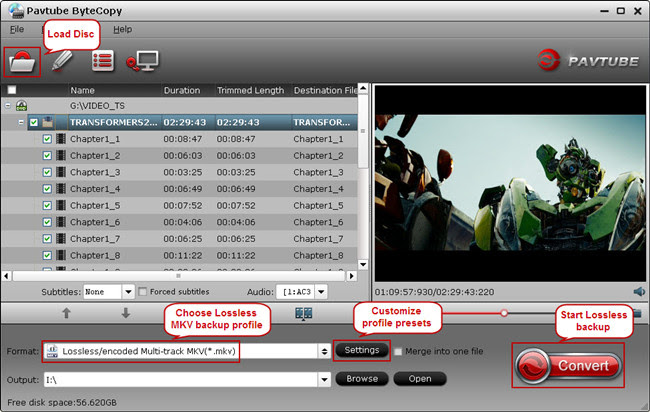Open the File menu

(x=17, y=29)
